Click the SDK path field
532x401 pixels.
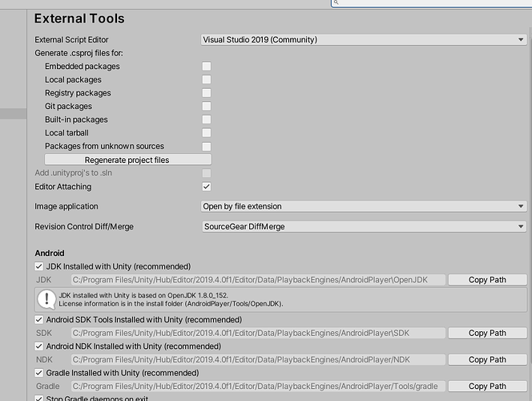[258, 333]
